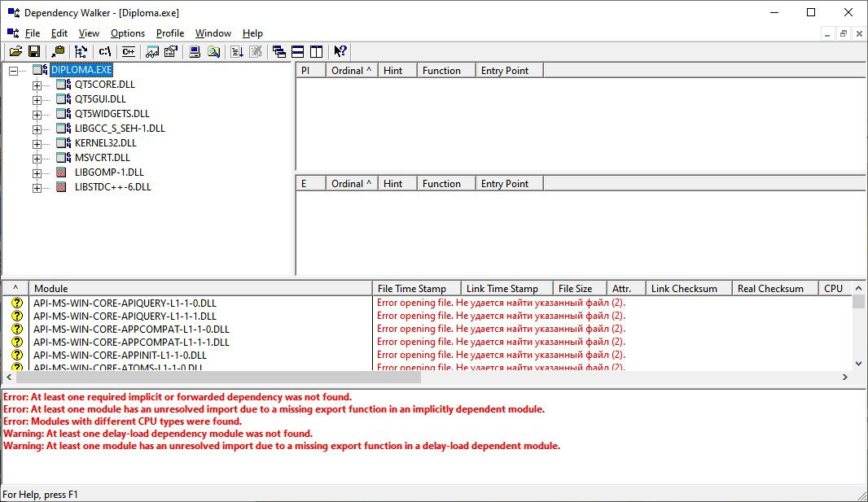Save the session using the floppy icon
Image resolution: width=868 pixels, height=502 pixels.
[x=33, y=51]
